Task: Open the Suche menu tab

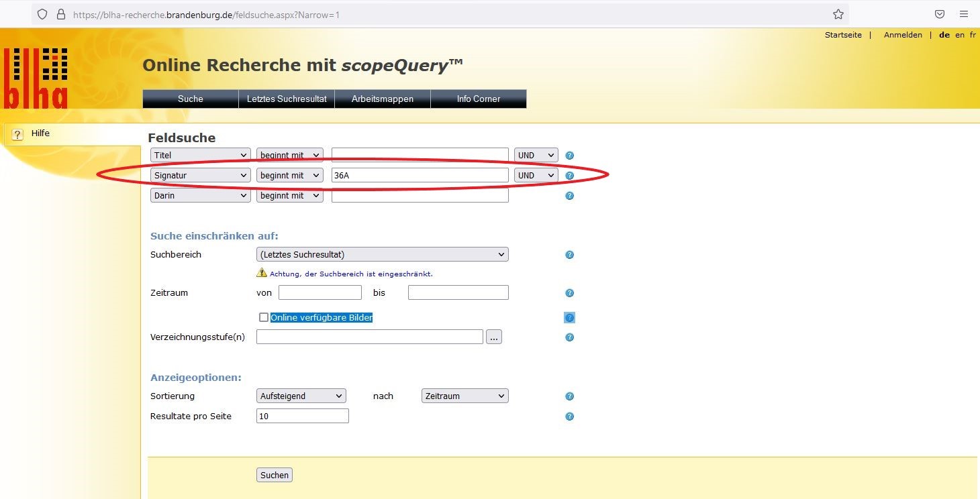Action: point(191,99)
